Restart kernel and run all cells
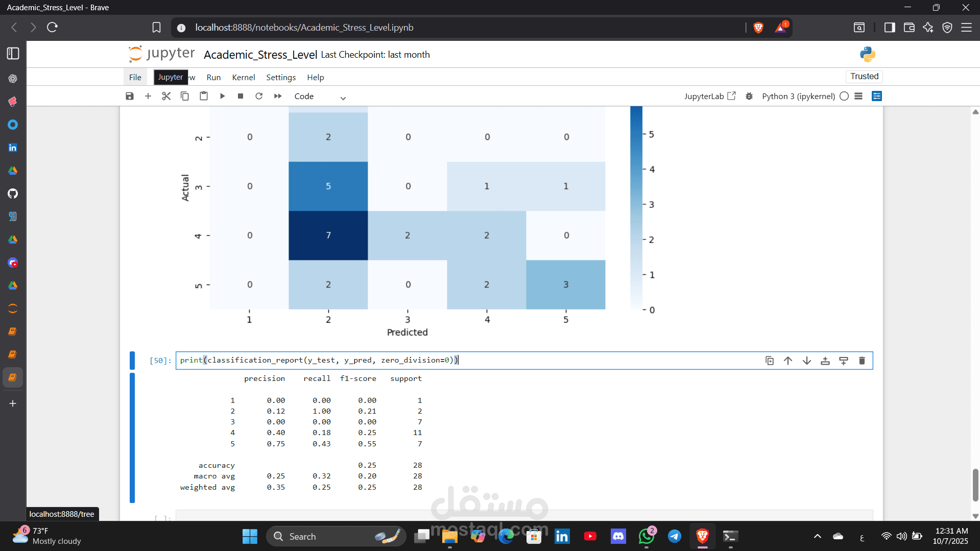Viewport: 980px width, 551px height. coord(278,96)
